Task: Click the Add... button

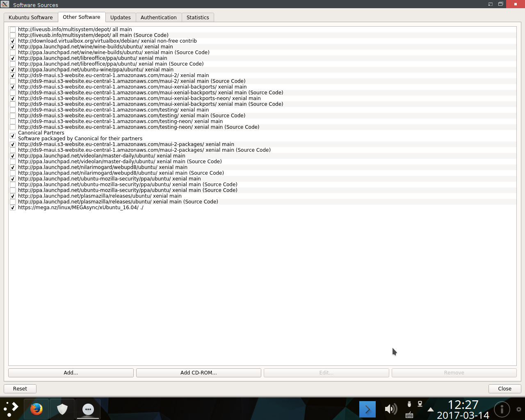Action: (x=71, y=372)
